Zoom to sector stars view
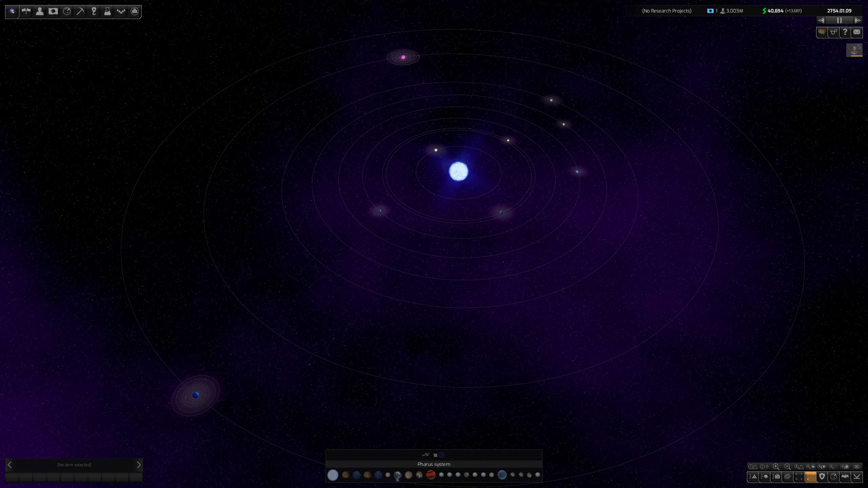The height and width of the screenshot is (488, 868). (833, 467)
